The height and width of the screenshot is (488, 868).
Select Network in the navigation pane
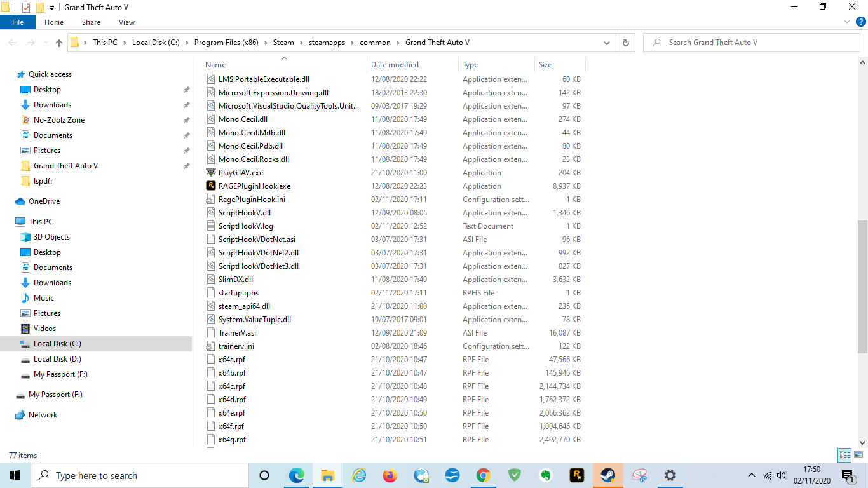[x=43, y=415]
